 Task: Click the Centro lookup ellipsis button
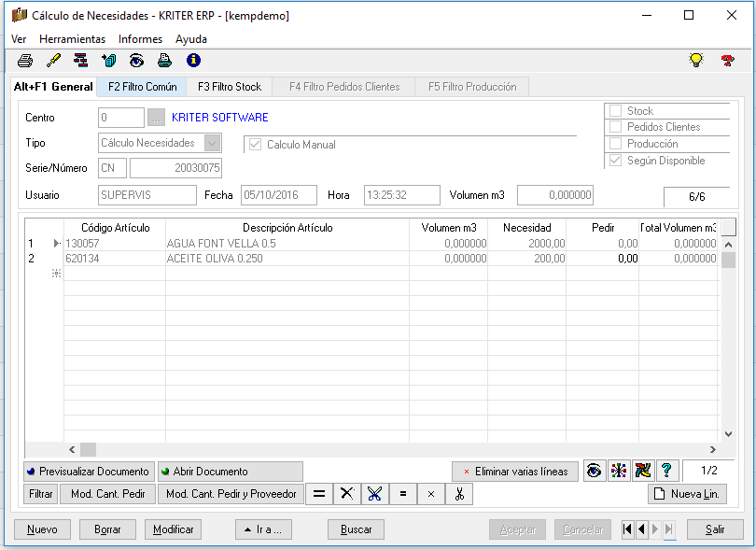click(x=156, y=118)
